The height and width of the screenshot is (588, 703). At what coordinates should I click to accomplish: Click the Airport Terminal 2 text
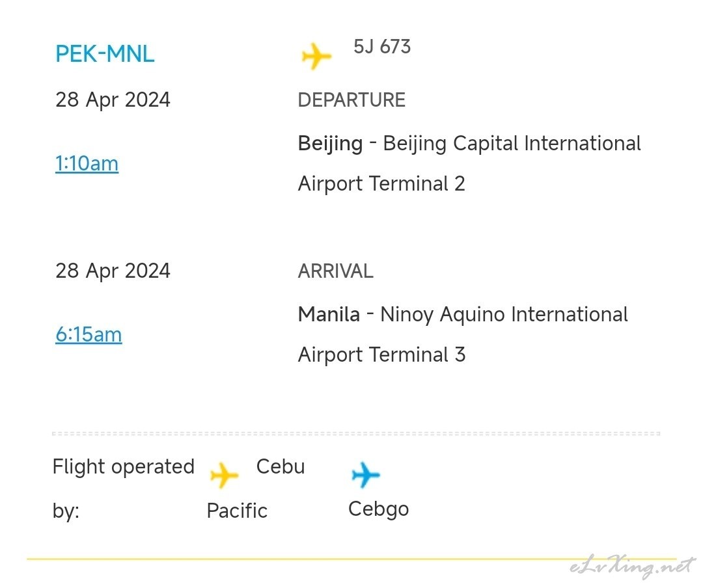381,183
